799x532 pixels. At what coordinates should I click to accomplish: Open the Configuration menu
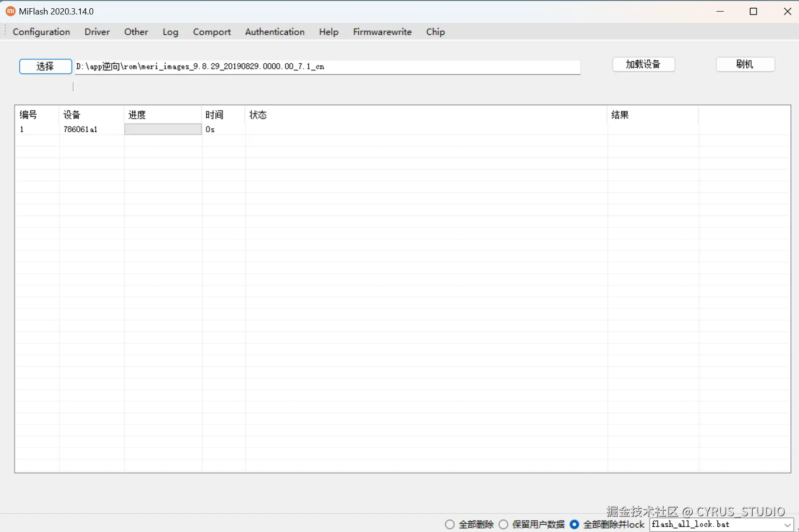tap(42, 32)
